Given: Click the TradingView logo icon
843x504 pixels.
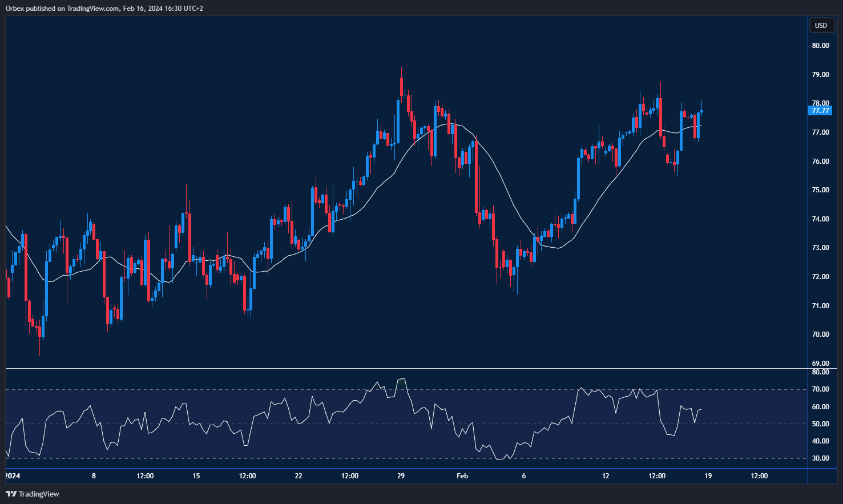Looking at the screenshot, I should [x=11, y=494].
